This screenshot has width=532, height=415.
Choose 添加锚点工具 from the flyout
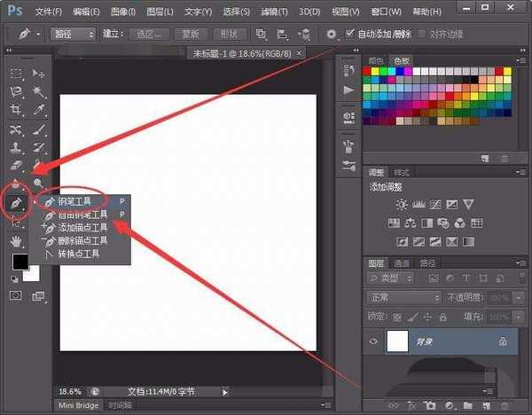point(82,228)
